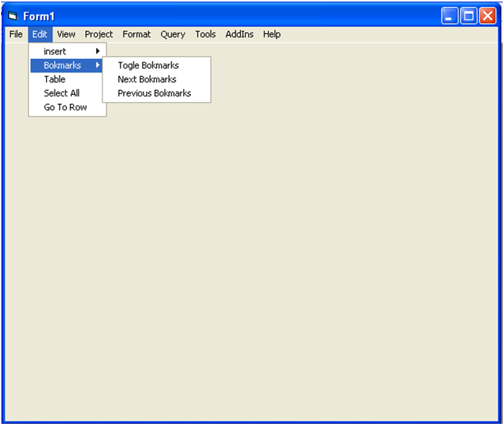Image resolution: width=504 pixels, height=425 pixels.
Task: Open the File menu
Action: pos(16,34)
